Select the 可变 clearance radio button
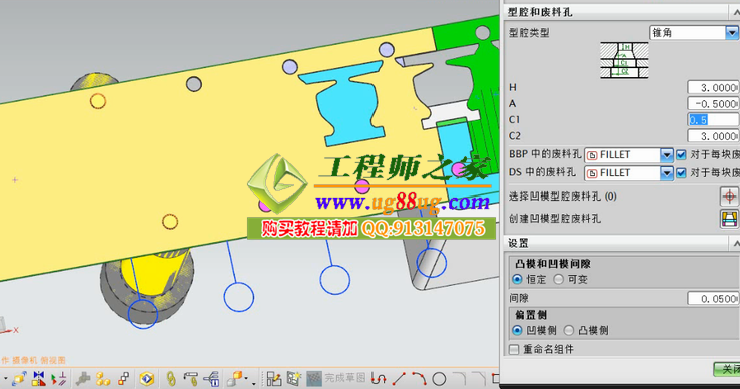Viewport: 740px width, 389px height. [559, 279]
